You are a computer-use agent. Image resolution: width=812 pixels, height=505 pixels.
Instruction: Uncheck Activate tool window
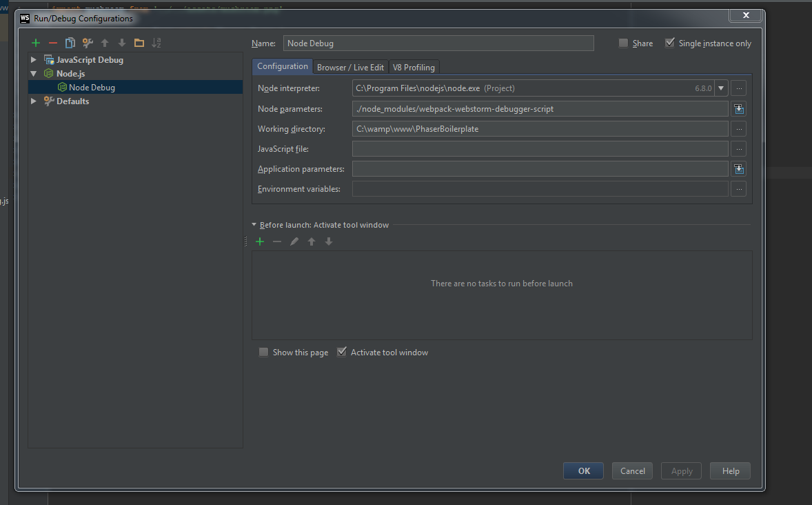342,352
